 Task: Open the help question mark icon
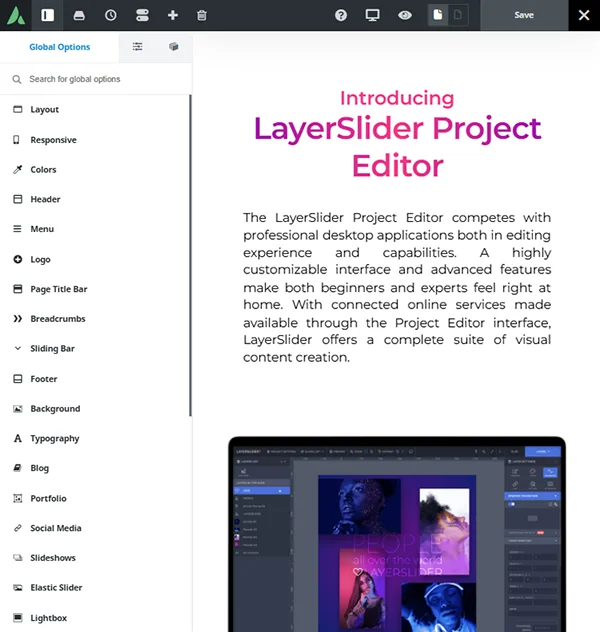pyautogui.click(x=341, y=15)
